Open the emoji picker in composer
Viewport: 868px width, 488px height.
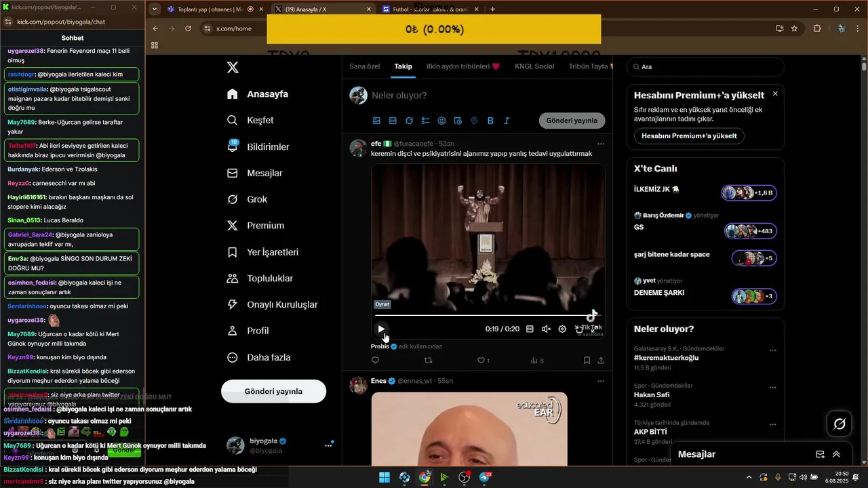[441, 121]
